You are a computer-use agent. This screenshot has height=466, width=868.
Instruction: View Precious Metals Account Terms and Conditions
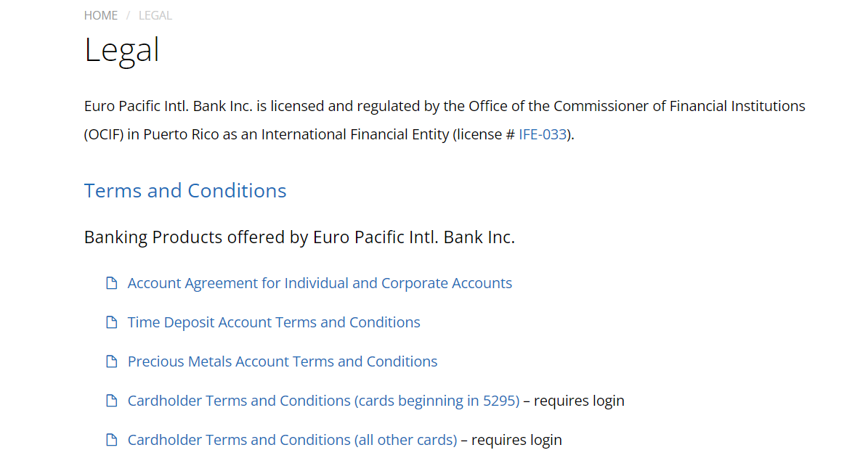click(x=283, y=361)
